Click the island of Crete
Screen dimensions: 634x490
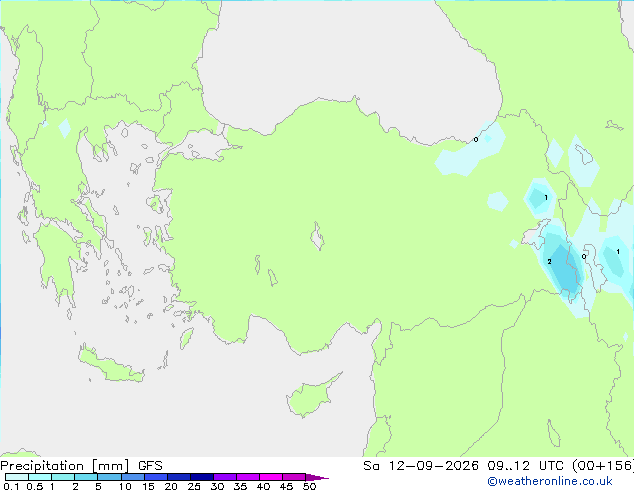pos(110,365)
